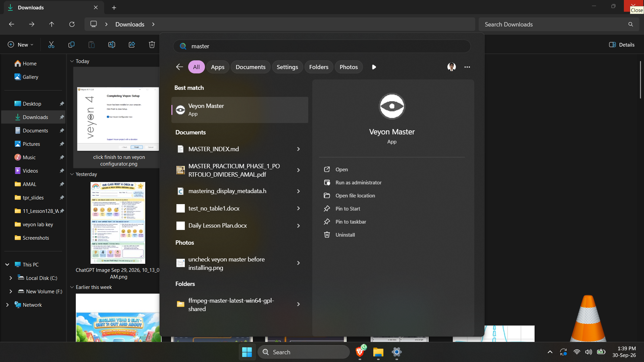This screenshot has height=362, width=644.
Task: Switch to the Apps search filter
Action: (x=218, y=67)
